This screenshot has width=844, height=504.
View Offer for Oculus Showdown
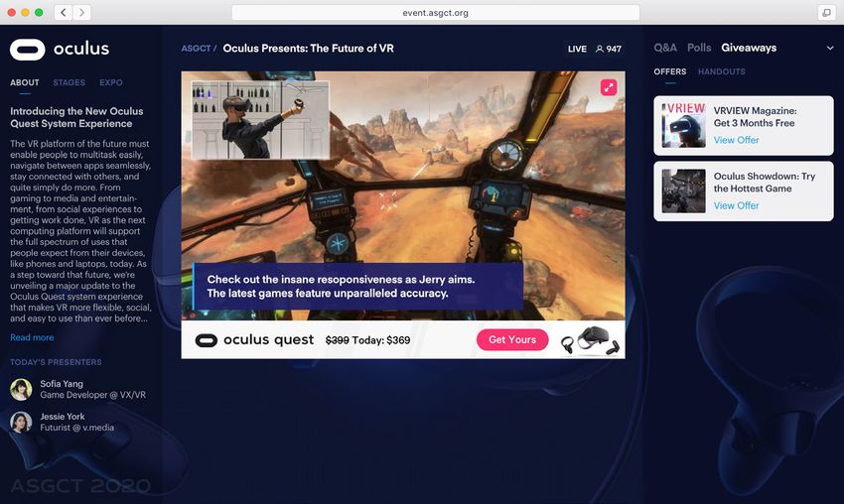point(737,205)
